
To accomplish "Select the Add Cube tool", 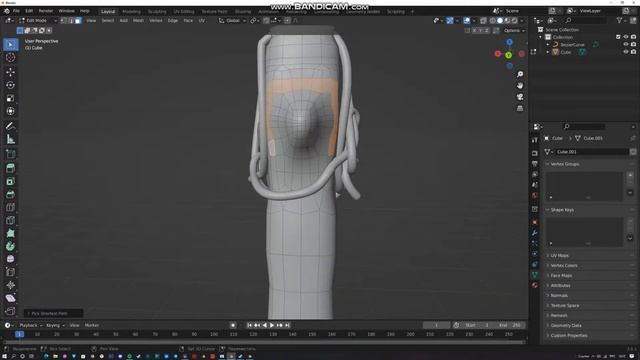I will [x=11, y=154].
